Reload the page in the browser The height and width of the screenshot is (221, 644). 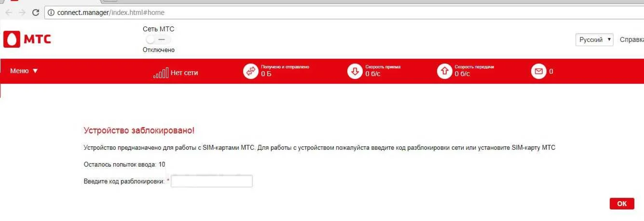click(35, 13)
